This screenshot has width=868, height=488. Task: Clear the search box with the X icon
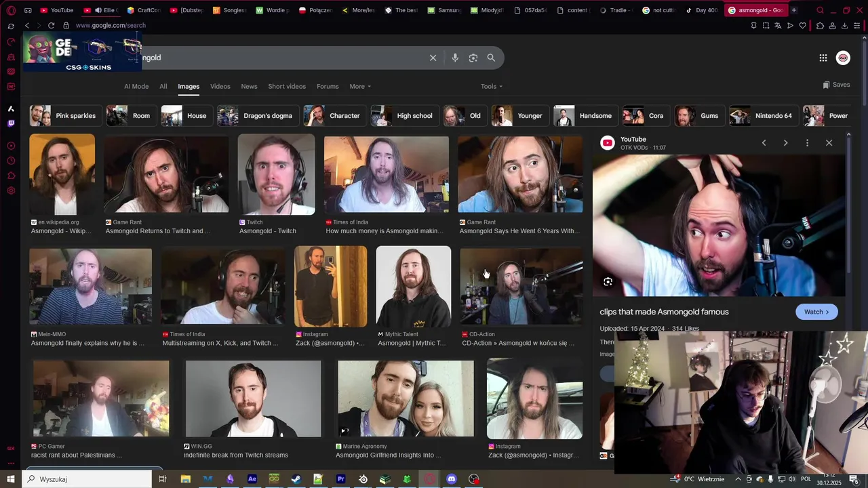(x=433, y=58)
